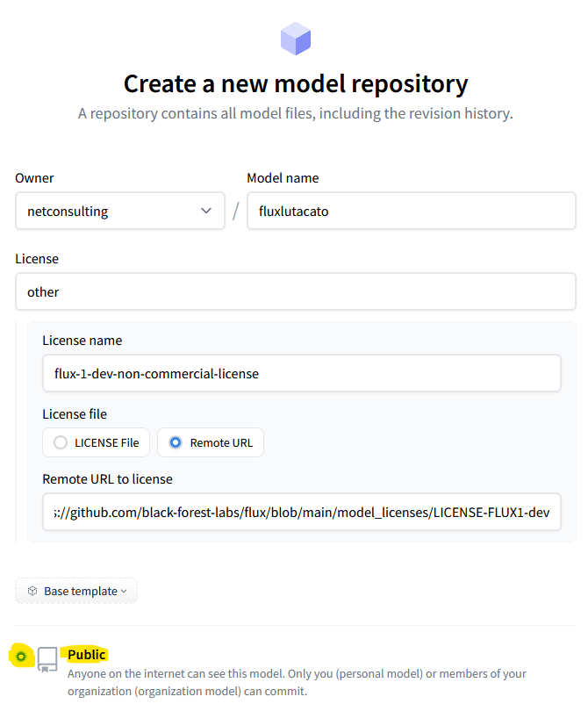Click the License name input field

[x=302, y=373]
